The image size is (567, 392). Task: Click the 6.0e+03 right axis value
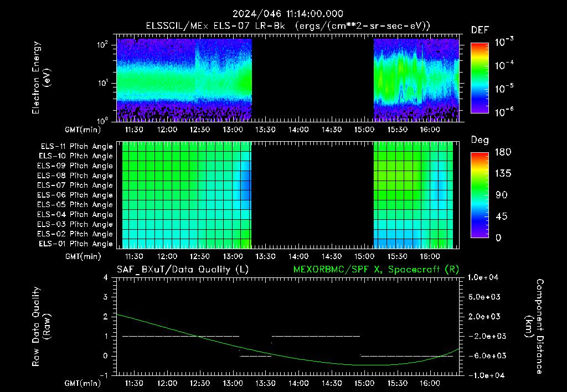pyautogui.click(x=484, y=297)
